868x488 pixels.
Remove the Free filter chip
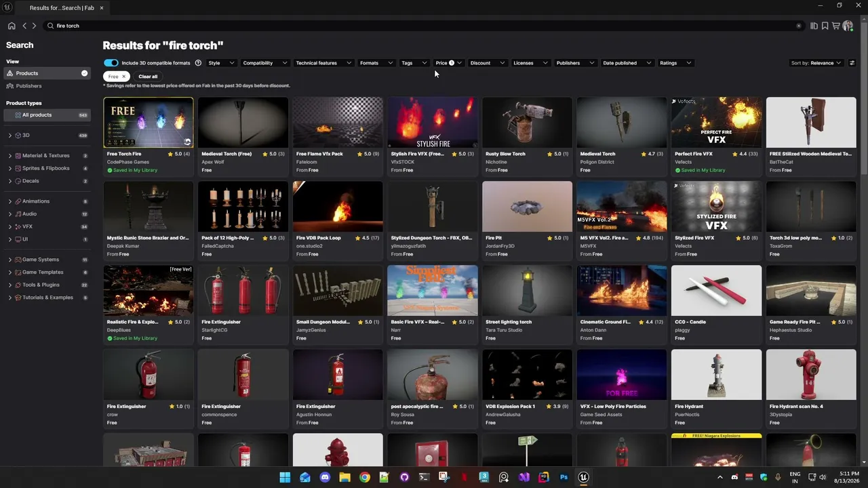tap(123, 77)
